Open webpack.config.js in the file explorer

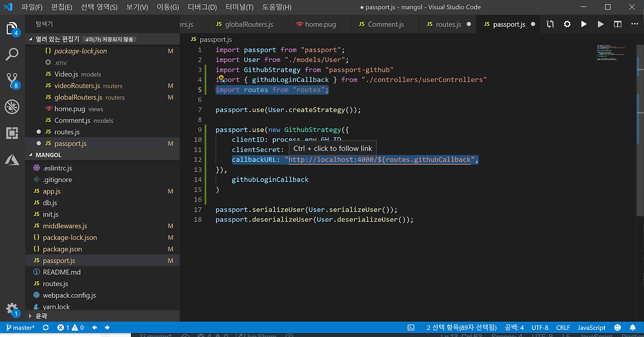click(x=69, y=295)
